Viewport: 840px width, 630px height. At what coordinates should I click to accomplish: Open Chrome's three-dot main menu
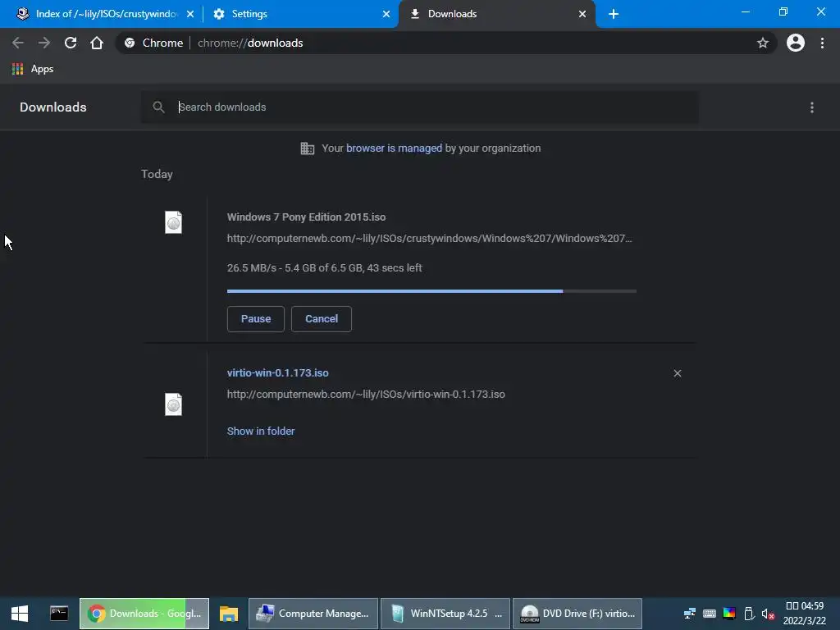(822, 43)
